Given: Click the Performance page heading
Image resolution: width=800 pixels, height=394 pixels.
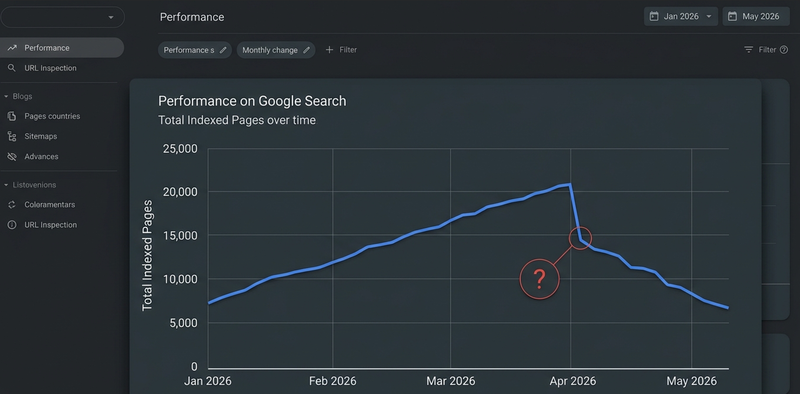Looking at the screenshot, I should pos(192,17).
